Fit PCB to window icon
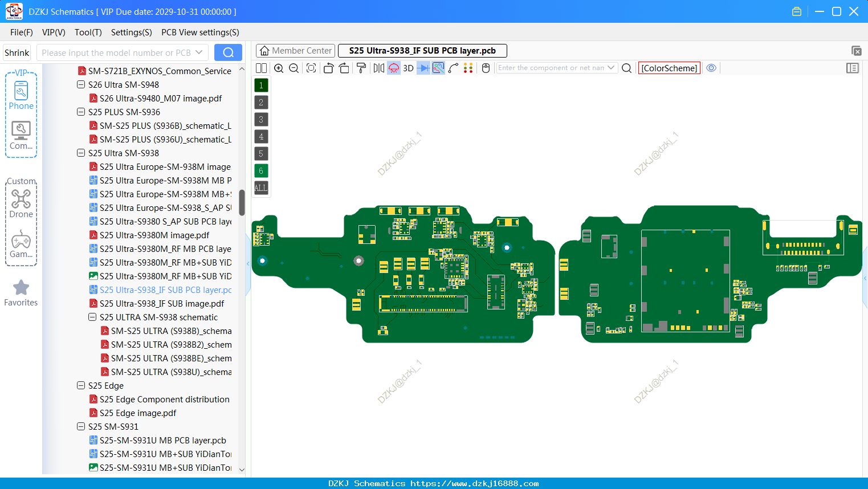This screenshot has width=868, height=489. point(311,68)
